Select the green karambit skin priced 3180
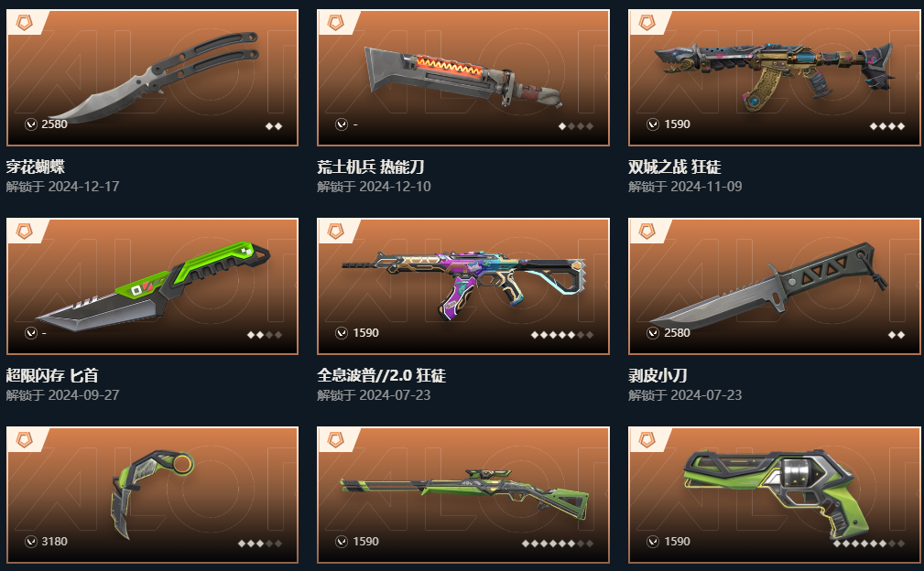Screen dimensions: 924x571 point(152,495)
